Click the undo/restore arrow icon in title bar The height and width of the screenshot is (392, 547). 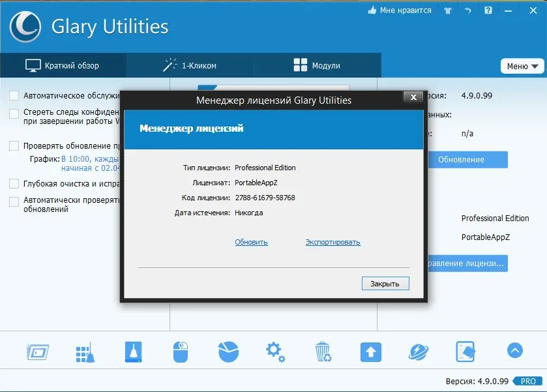pos(468,10)
